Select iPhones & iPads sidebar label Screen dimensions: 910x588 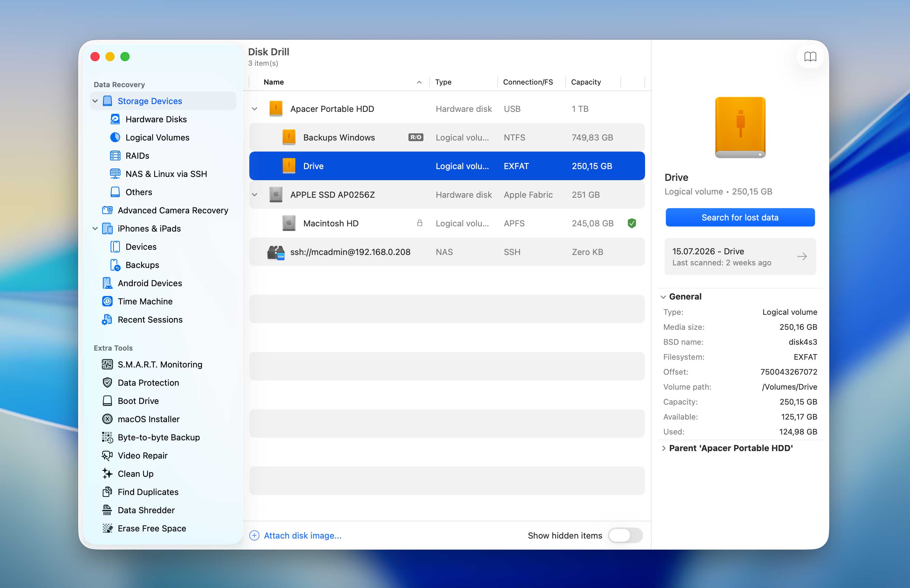[149, 229]
